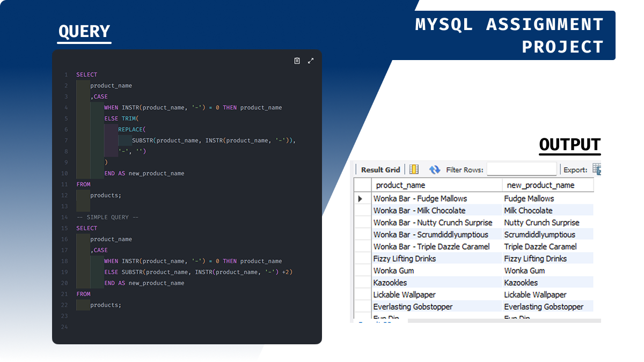644x362 pixels.
Task: Select 'Wonka Gum' in product_name column
Action: [x=436, y=271]
